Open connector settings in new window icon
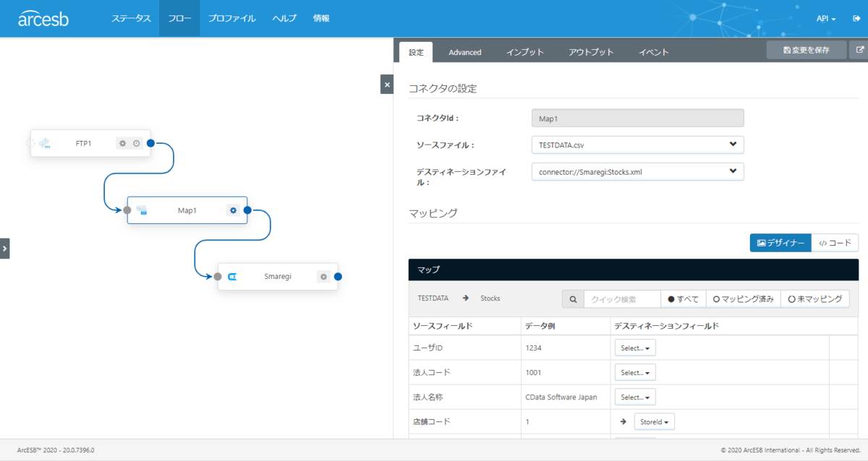This screenshot has height=461, width=868. pyautogui.click(x=859, y=51)
